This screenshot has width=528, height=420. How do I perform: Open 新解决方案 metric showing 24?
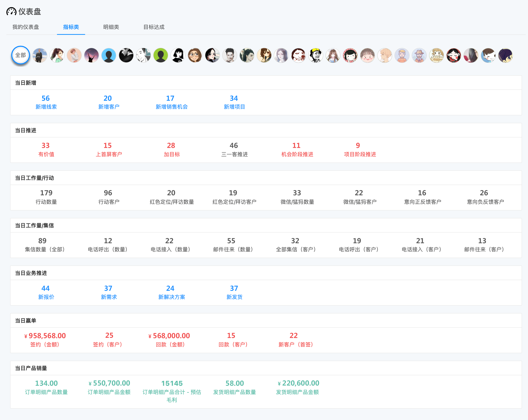[171, 288]
